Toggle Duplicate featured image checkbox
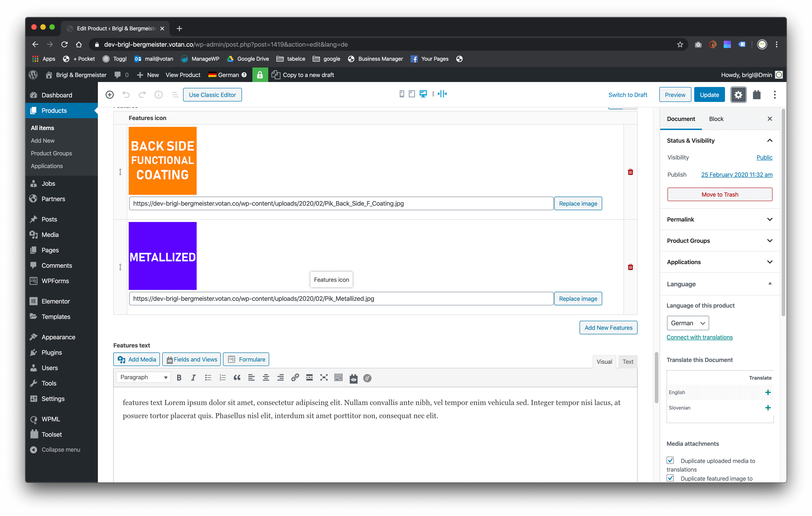Screen dimensions: 812x516 click(670, 478)
